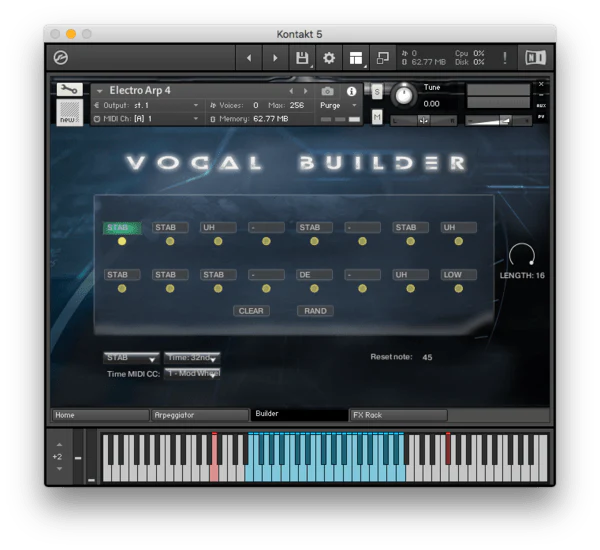600x550 pixels.
Task: Open the save menu with the floppy disk icon
Action: coord(302,58)
